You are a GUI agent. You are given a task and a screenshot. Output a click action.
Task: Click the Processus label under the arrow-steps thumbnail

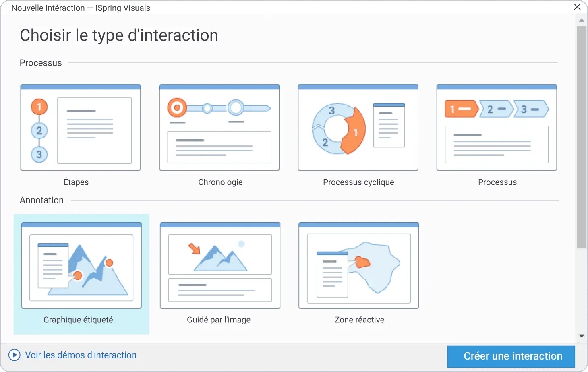click(x=497, y=182)
